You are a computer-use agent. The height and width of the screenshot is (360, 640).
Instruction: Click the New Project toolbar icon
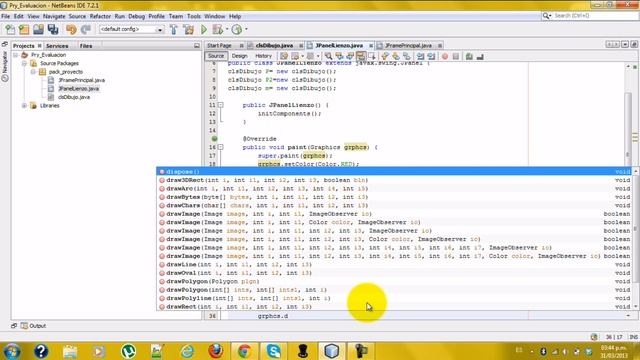coord(24,29)
